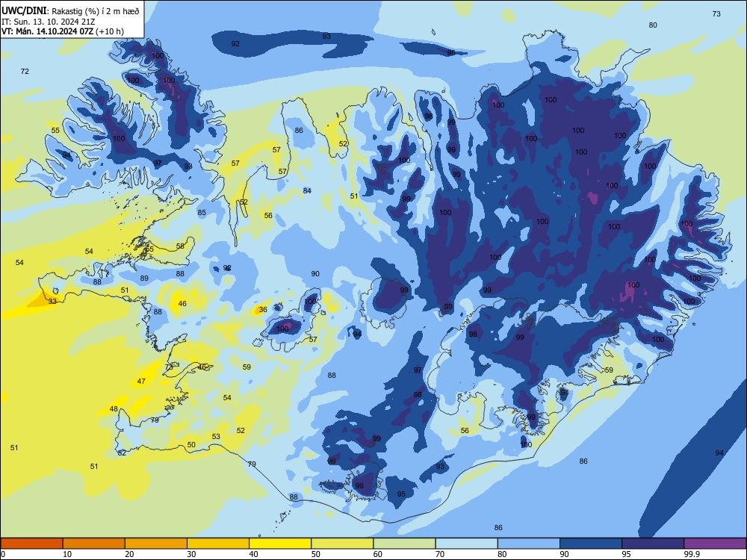Select the 'IT: Sun. 13. 10. 2024 21Z' line
Image resolution: width=747 pixels, height=560 pixels.
tap(49, 22)
